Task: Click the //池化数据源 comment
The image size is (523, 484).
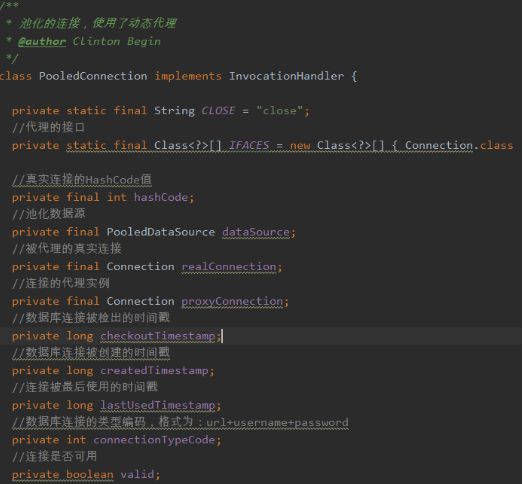Action: pyautogui.click(x=48, y=214)
